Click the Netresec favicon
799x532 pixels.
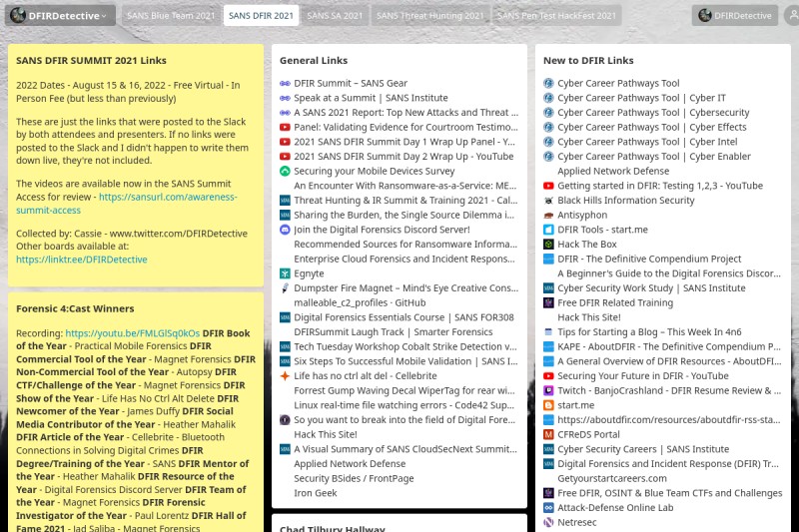(x=548, y=522)
